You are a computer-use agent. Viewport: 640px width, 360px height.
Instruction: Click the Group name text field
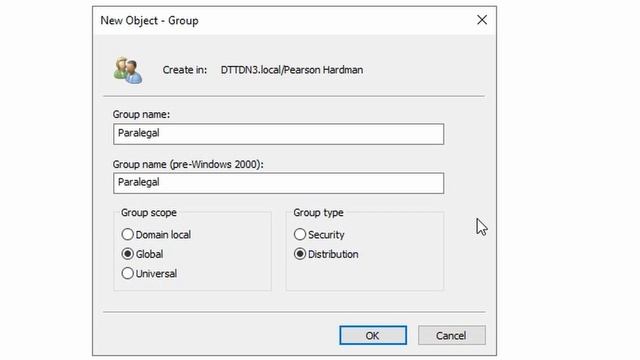pos(278,134)
